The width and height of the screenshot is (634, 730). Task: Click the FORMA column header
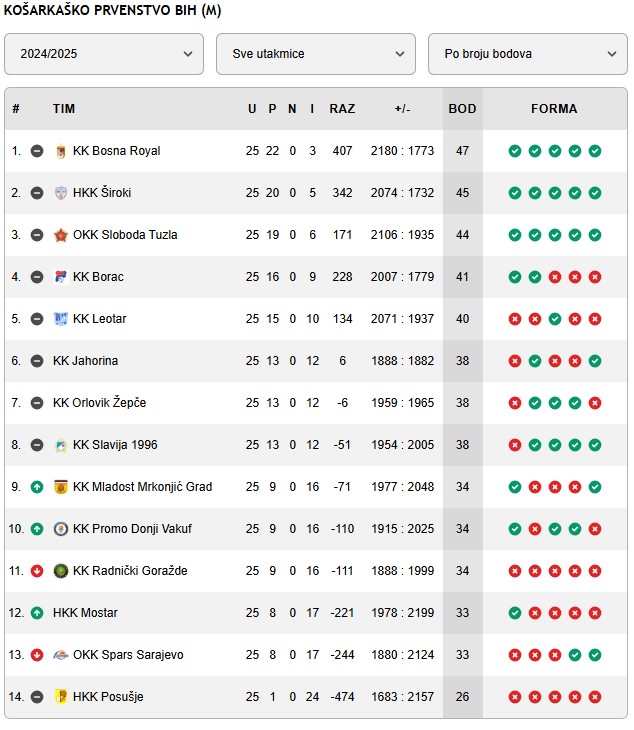coord(554,109)
